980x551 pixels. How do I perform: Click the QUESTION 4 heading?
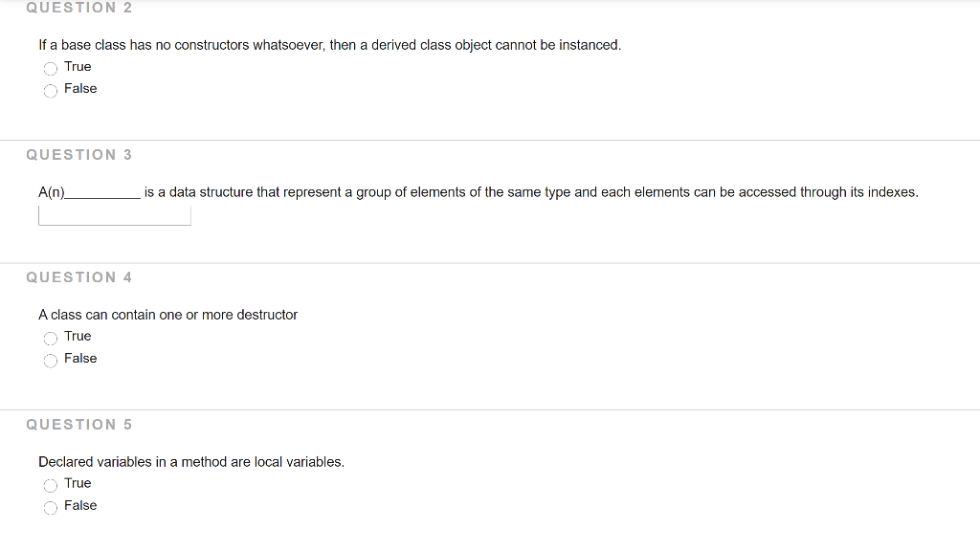(x=79, y=276)
